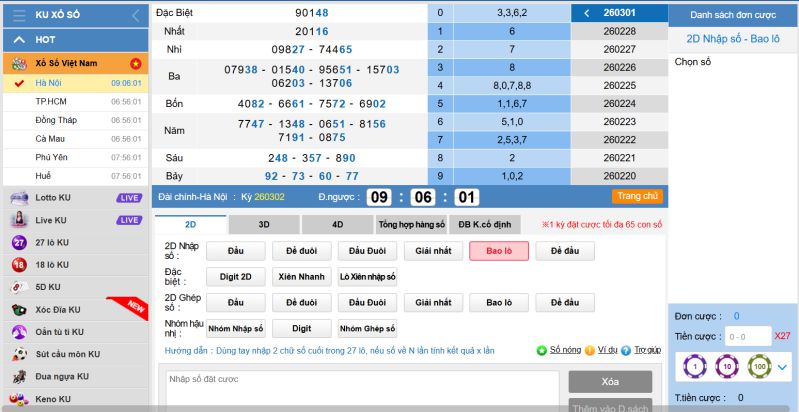Viewport: 799px width, 412px height.
Task: Click the Tiền cược amount field
Action: (748, 337)
